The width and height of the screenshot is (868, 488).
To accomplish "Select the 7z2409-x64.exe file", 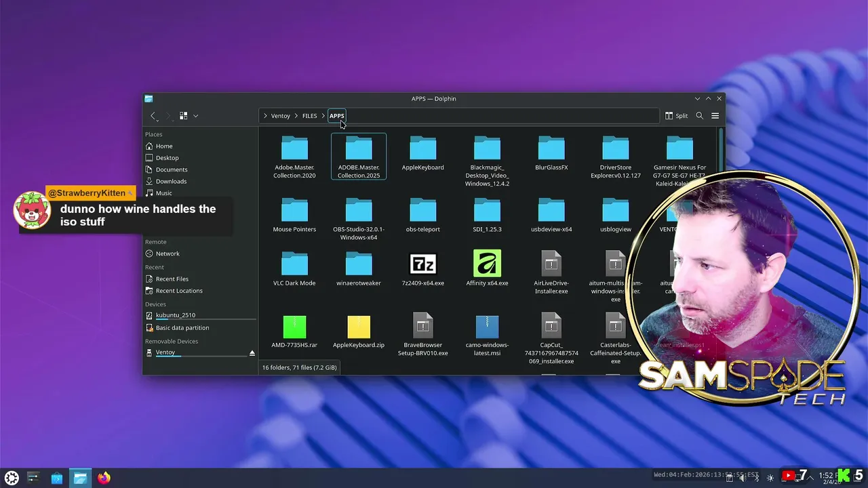I will pos(423,269).
